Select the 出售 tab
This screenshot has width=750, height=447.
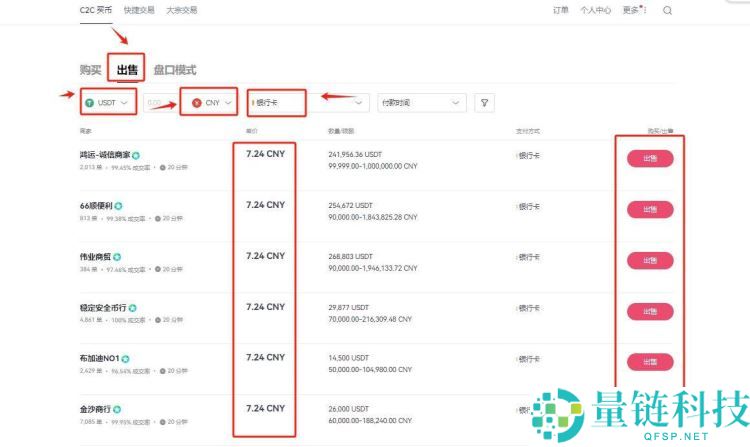tap(127, 70)
